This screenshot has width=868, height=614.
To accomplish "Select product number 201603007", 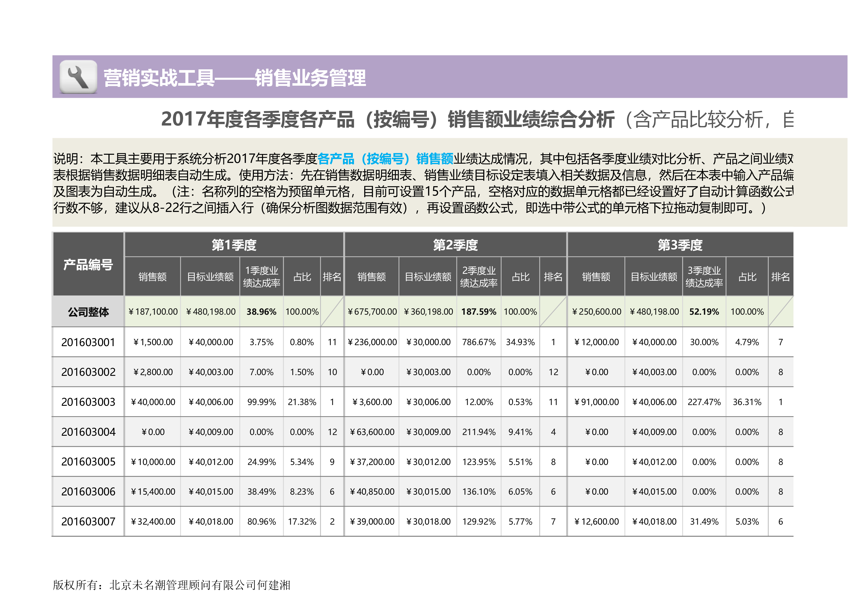I will pos(88,522).
